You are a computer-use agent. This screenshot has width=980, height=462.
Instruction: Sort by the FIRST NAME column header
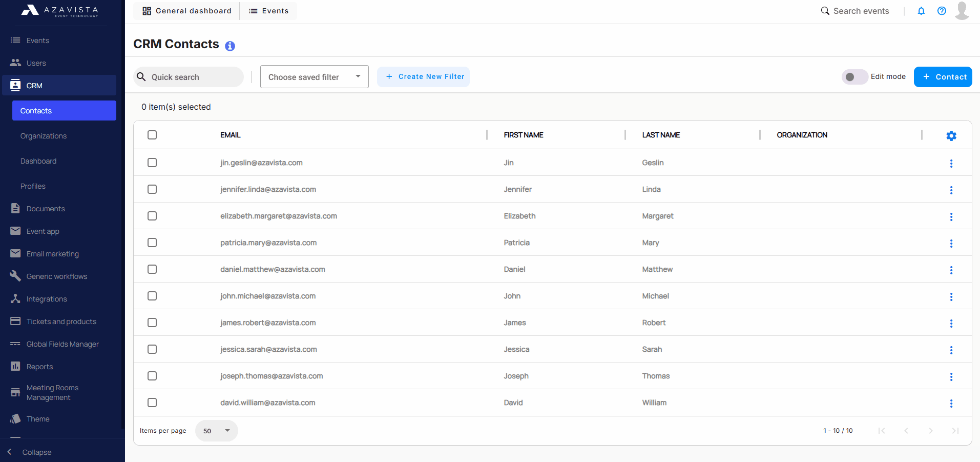(x=524, y=135)
